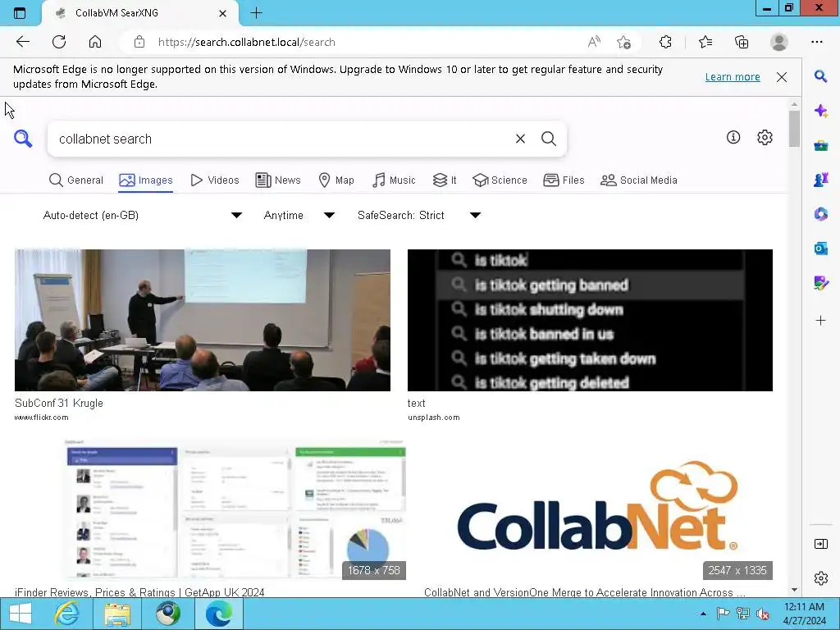Switch to the News category tab

coord(278,180)
